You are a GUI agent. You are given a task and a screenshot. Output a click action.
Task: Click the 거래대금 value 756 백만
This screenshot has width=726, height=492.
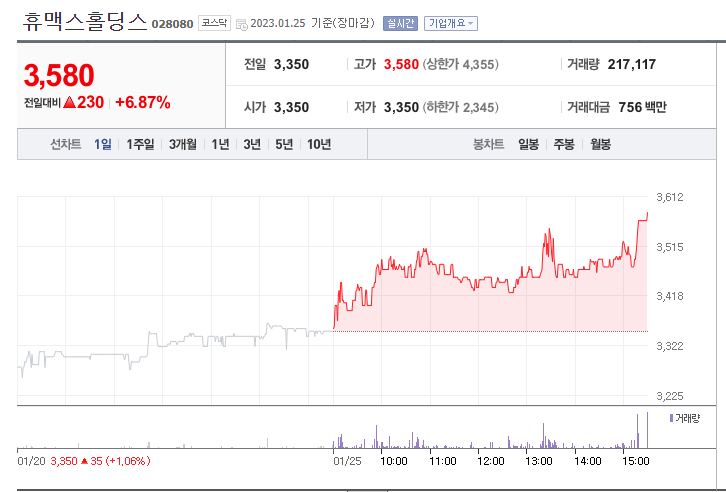pos(642,107)
